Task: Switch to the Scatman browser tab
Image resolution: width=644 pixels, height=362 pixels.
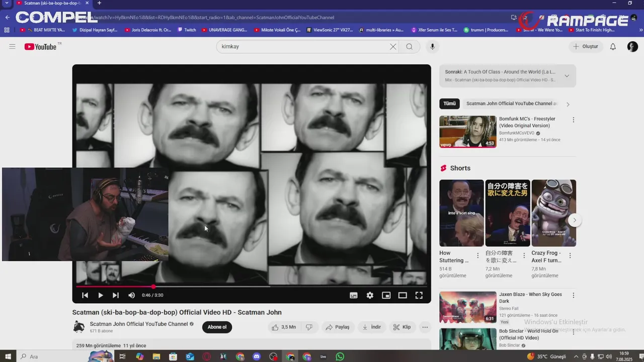Action: tap(52, 3)
